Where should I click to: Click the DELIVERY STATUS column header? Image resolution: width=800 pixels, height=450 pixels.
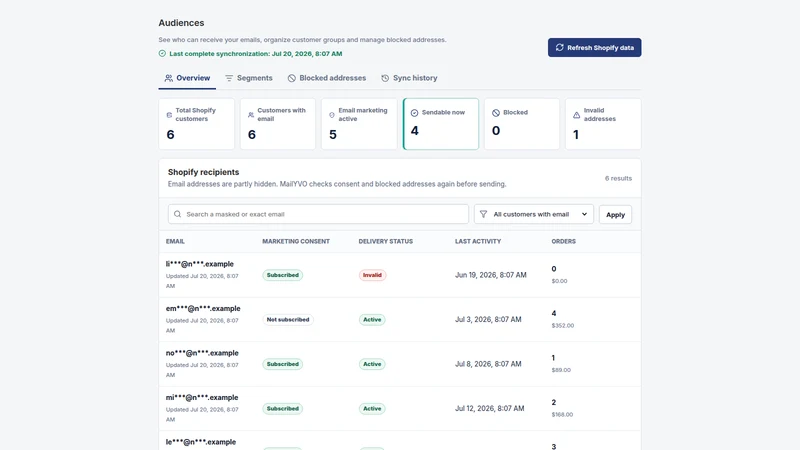pyautogui.click(x=386, y=241)
